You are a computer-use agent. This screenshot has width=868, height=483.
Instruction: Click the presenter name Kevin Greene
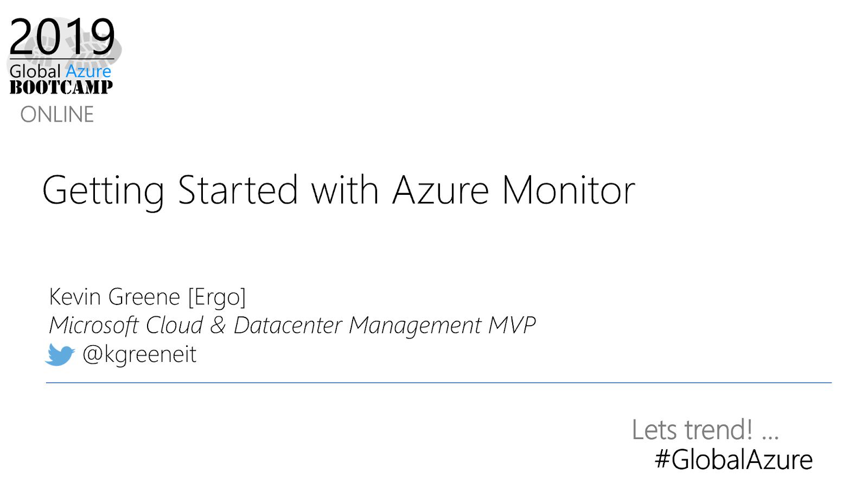114,297
